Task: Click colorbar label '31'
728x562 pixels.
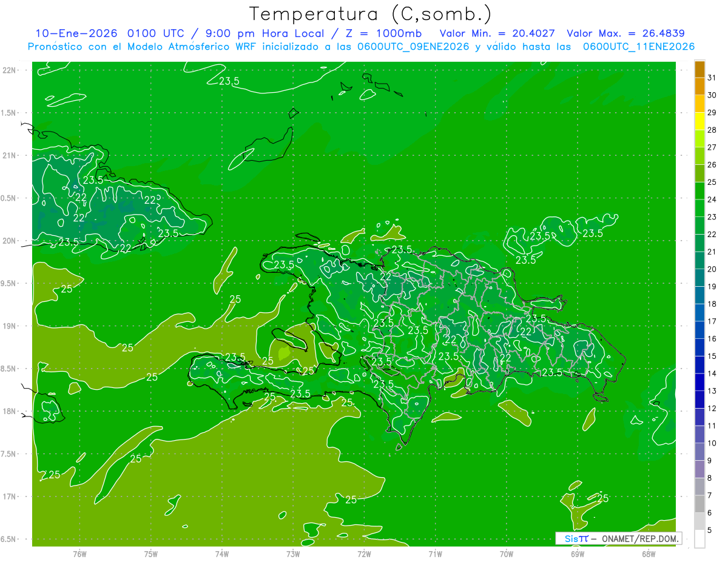Action: 712,77
